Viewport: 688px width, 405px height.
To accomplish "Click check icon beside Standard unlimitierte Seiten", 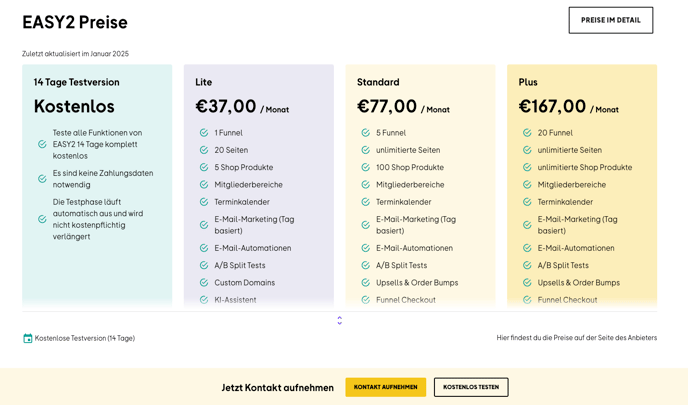I will click(x=366, y=150).
